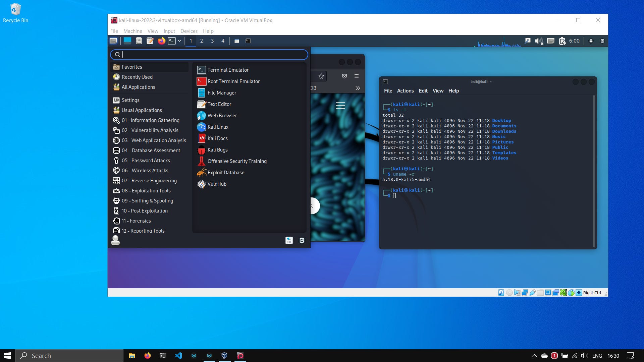Image resolution: width=644 pixels, height=362 pixels.
Task: Click the Text Editor panel launcher icon
Action: point(150,41)
